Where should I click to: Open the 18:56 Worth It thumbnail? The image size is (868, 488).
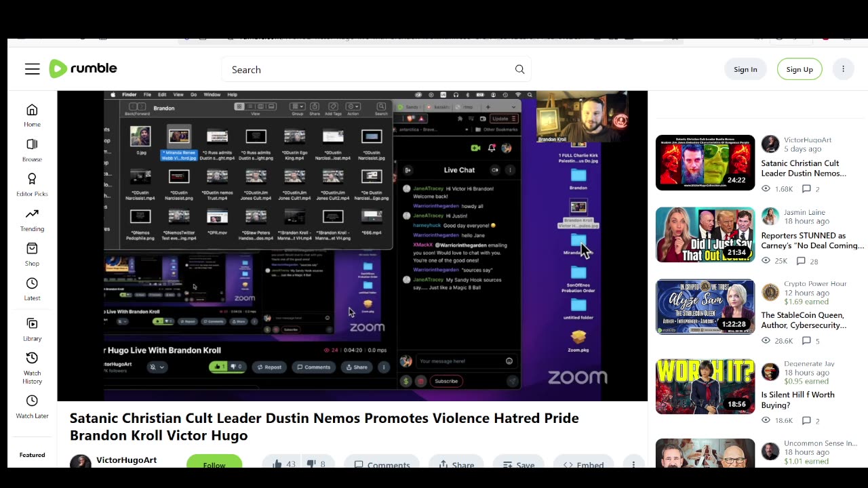(705, 386)
